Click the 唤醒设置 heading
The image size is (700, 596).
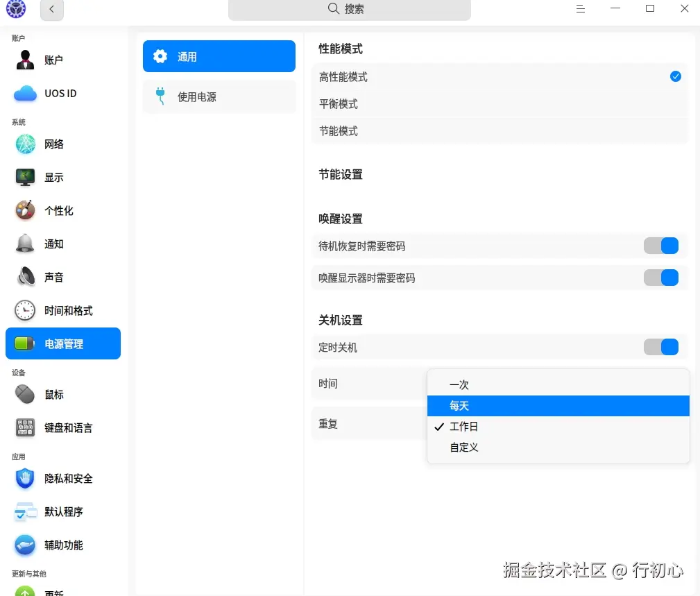coord(341,219)
